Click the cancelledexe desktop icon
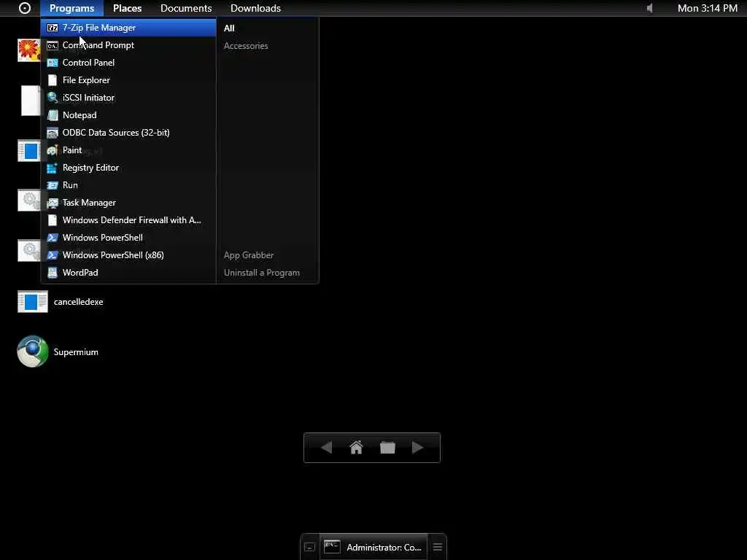Image resolution: width=747 pixels, height=560 pixels. pos(32,302)
